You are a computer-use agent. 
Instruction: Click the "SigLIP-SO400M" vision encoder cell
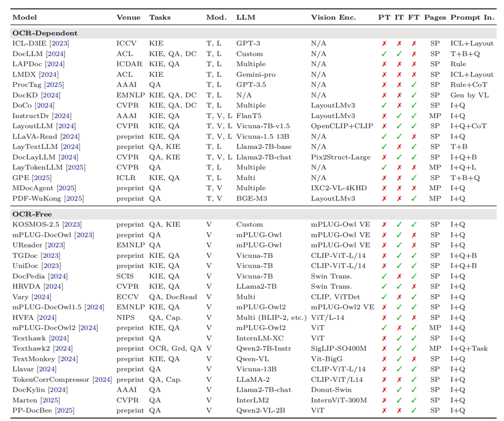pos(338,348)
